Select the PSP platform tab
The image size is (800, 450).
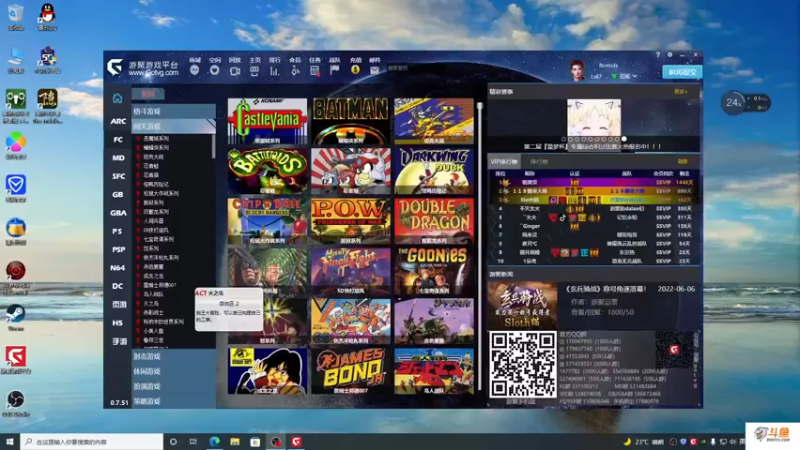coord(118,249)
